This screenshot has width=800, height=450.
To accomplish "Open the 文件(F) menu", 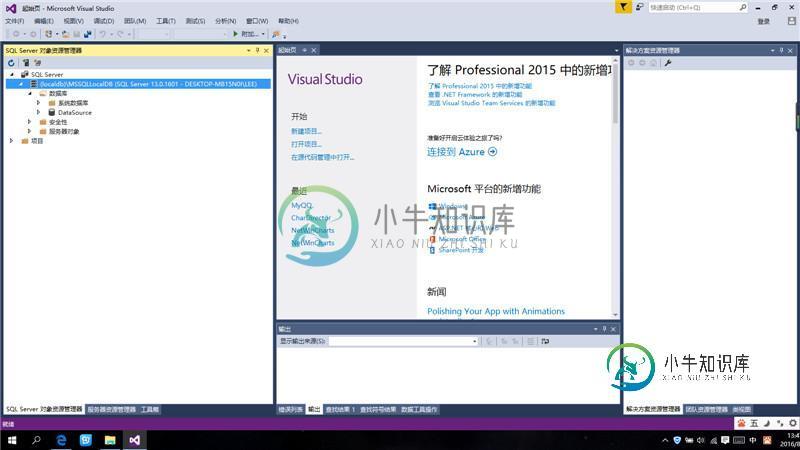I will pos(15,21).
